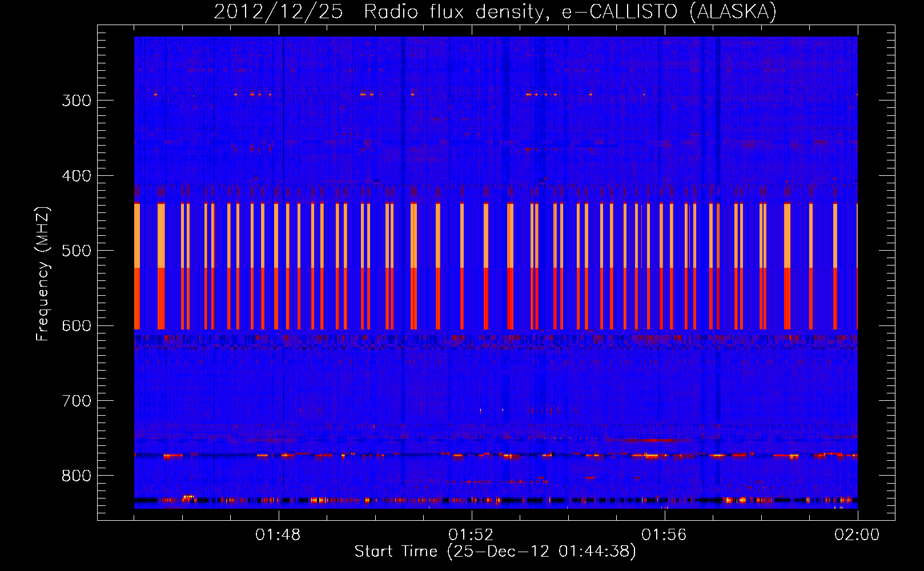Click the '01:52' time tick label
The height and width of the screenshot is (571, 924).
pos(471,535)
